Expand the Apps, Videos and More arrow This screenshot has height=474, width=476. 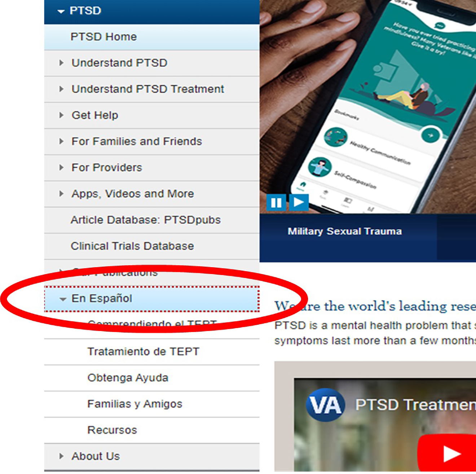click(x=61, y=194)
